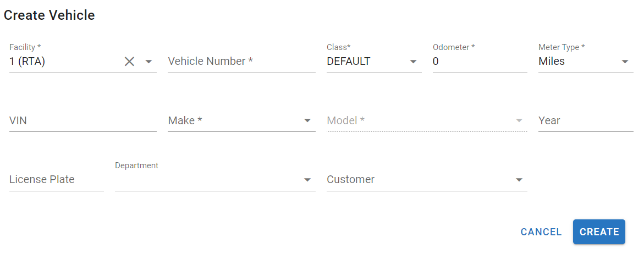Open the Facility dropdown arrow
Viewport: 644px width, 265px height.
pyautogui.click(x=148, y=62)
